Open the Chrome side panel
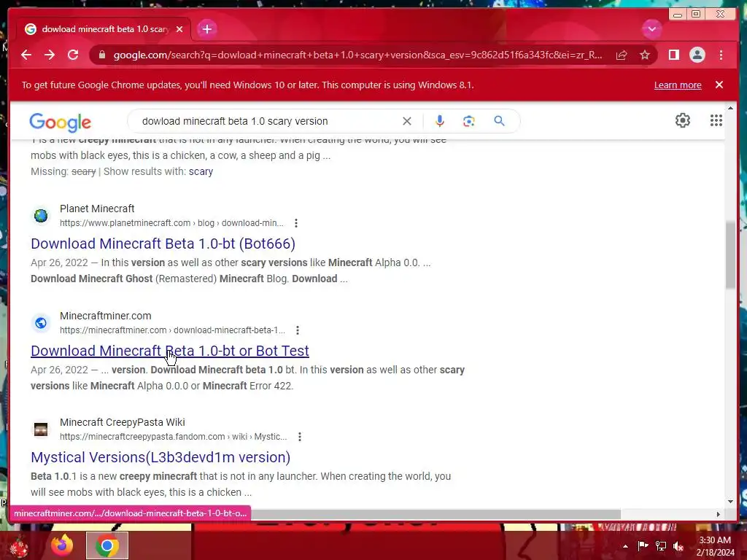The width and height of the screenshot is (747, 560). click(673, 55)
